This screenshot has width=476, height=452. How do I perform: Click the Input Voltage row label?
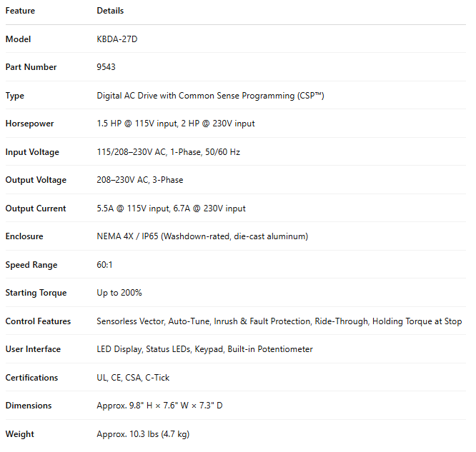click(x=32, y=152)
